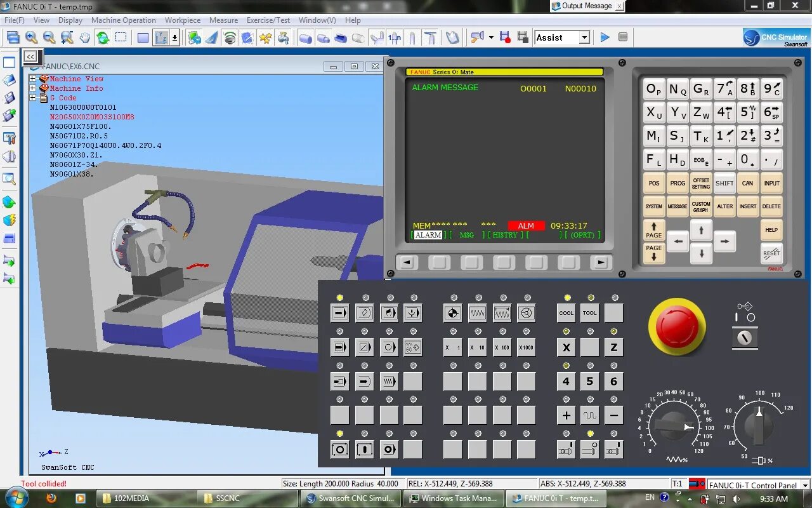Viewport: 812px width, 508px height.
Task: Expand the Machine Info tree node
Action: [x=32, y=88]
